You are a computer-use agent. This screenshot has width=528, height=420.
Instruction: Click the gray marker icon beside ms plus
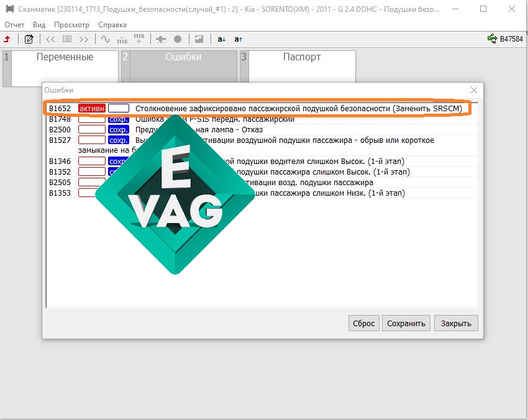[x=161, y=39]
